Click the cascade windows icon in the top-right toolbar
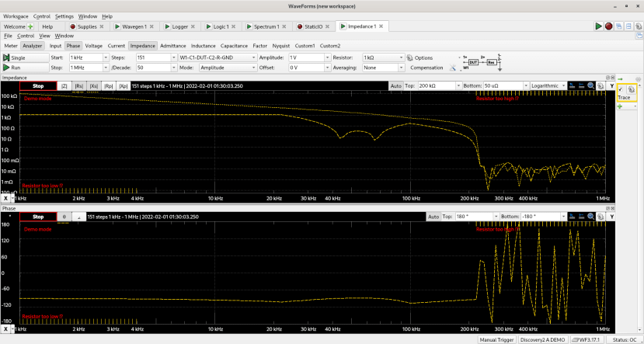 click(619, 26)
